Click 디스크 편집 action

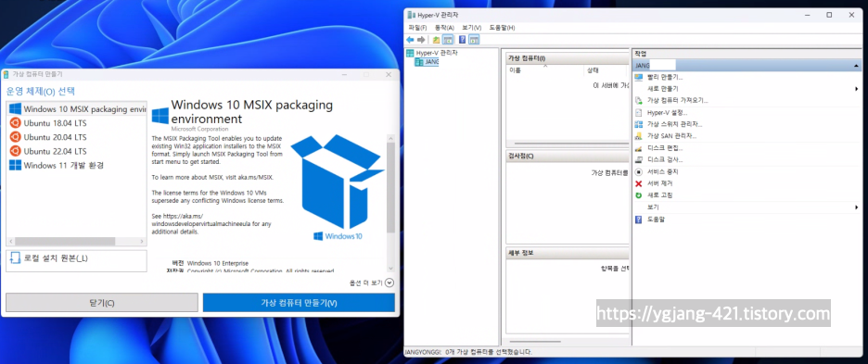[x=665, y=148]
